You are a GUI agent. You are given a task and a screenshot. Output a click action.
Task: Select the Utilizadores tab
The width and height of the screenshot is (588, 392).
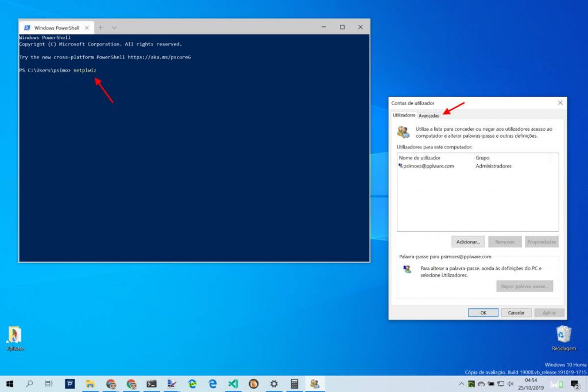point(404,115)
